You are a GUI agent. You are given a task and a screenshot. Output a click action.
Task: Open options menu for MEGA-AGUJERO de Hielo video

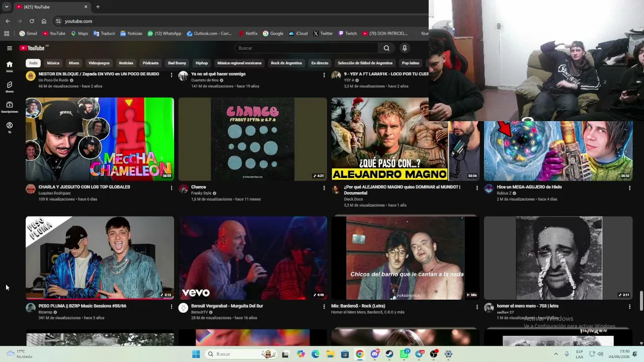pos(629,188)
